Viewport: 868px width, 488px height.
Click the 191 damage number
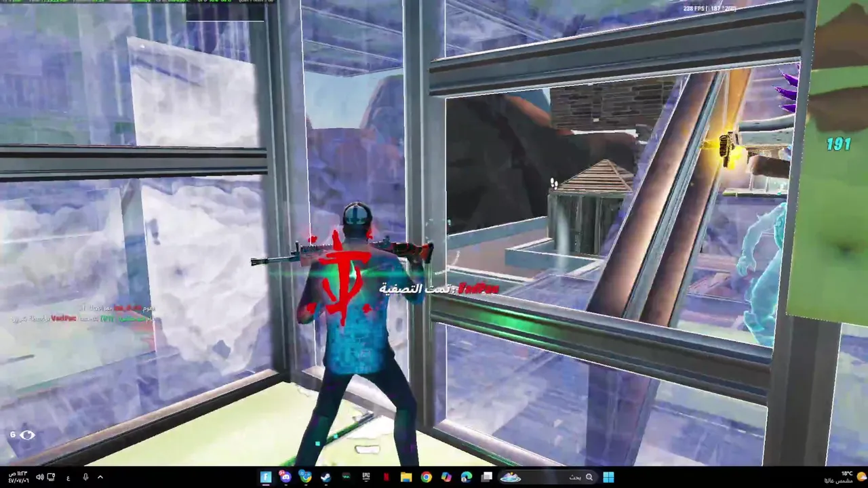click(x=838, y=144)
